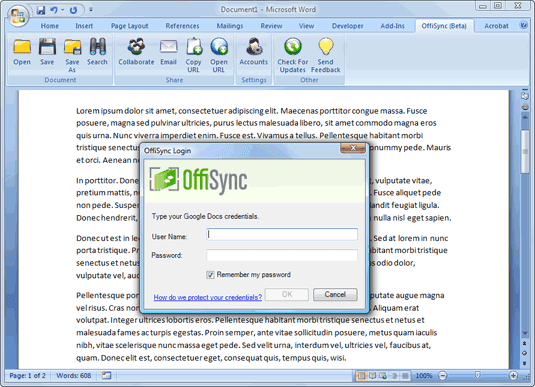
Task: Click the Search binoculars icon
Action: 97,47
